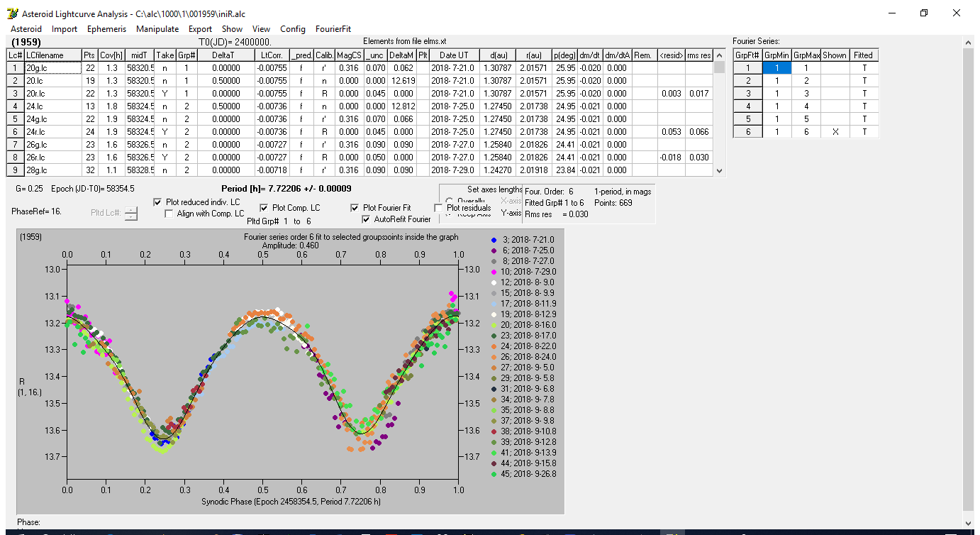Click legend entry 45; 2018-9-26.8
The image size is (980, 535).
(529, 474)
